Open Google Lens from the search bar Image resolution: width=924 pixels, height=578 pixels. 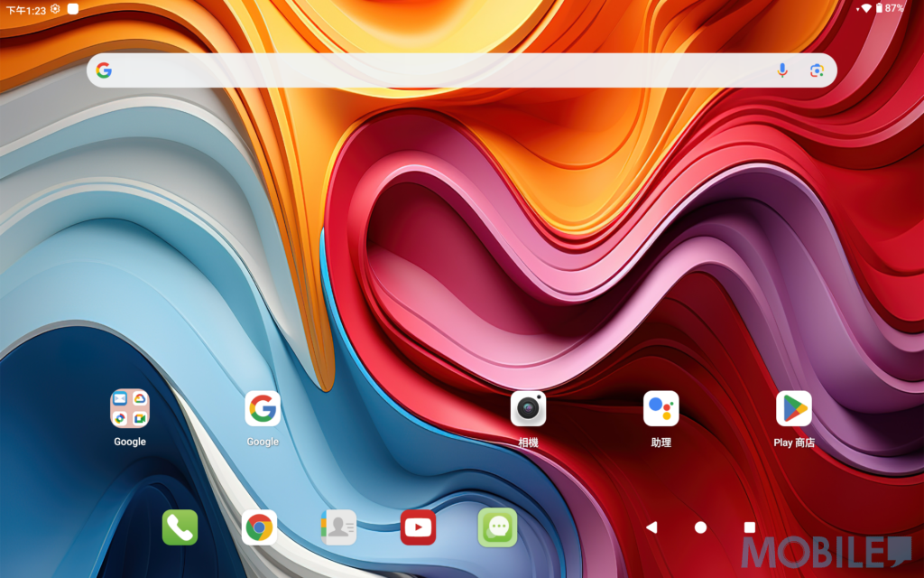pyautogui.click(x=817, y=70)
